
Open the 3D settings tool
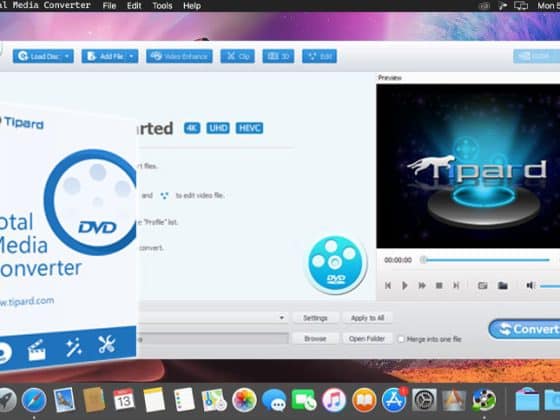coord(278,56)
